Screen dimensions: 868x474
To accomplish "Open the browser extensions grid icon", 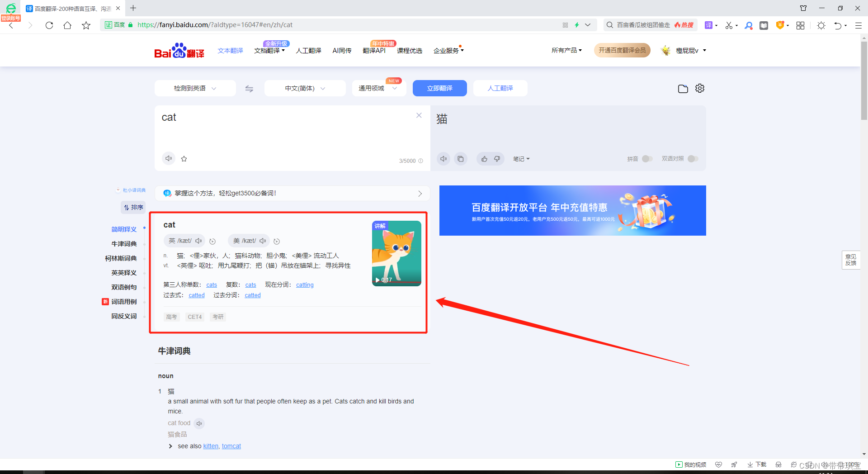I will pyautogui.click(x=800, y=25).
